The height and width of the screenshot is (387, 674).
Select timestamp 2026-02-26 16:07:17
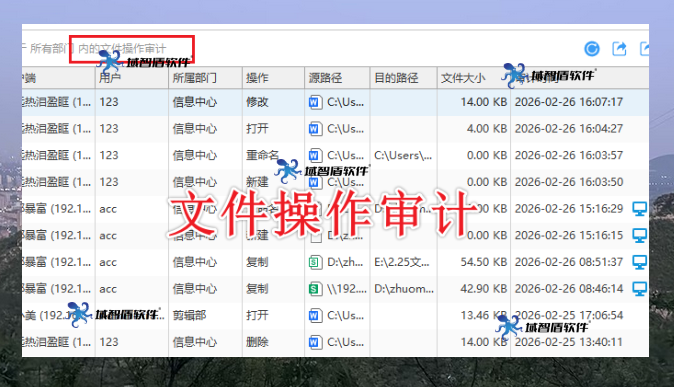pos(569,102)
